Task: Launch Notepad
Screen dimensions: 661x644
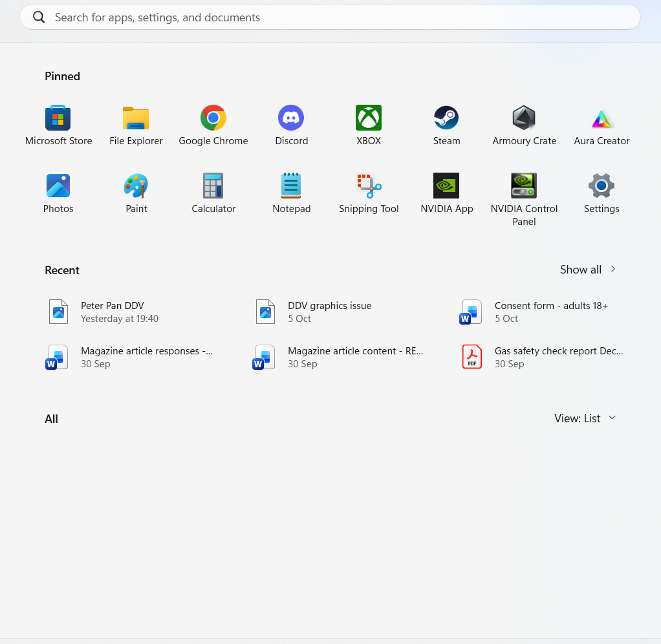Action: (291, 193)
